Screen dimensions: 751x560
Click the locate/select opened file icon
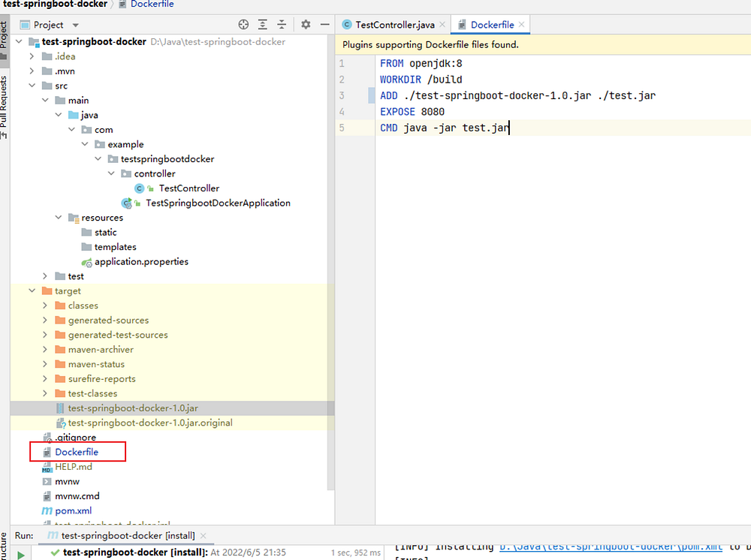point(243,25)
